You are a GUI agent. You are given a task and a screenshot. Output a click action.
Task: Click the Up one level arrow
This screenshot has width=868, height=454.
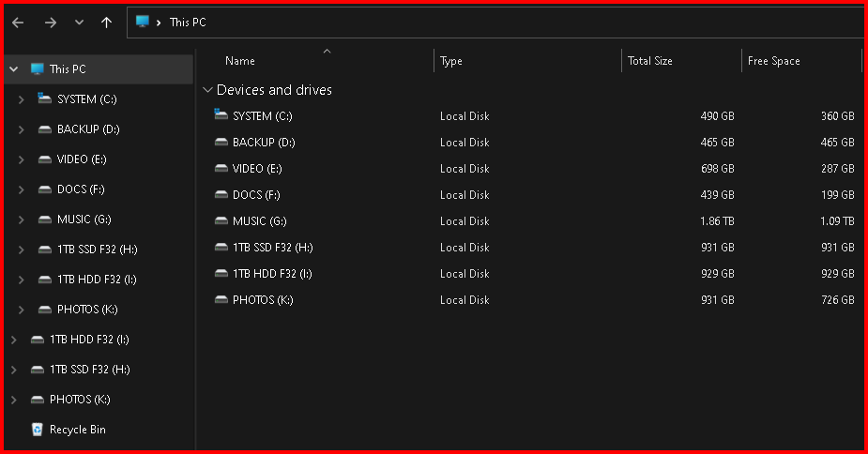[x=106, y=23]
